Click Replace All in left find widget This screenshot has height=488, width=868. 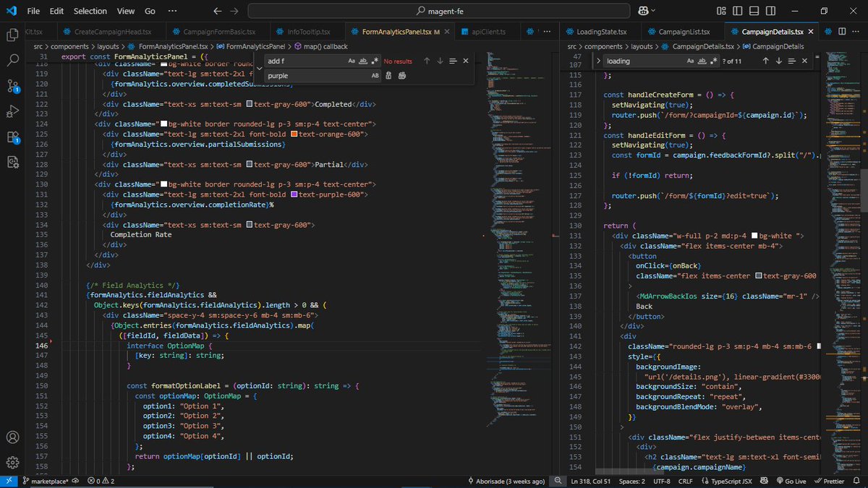tap(402, 76)
